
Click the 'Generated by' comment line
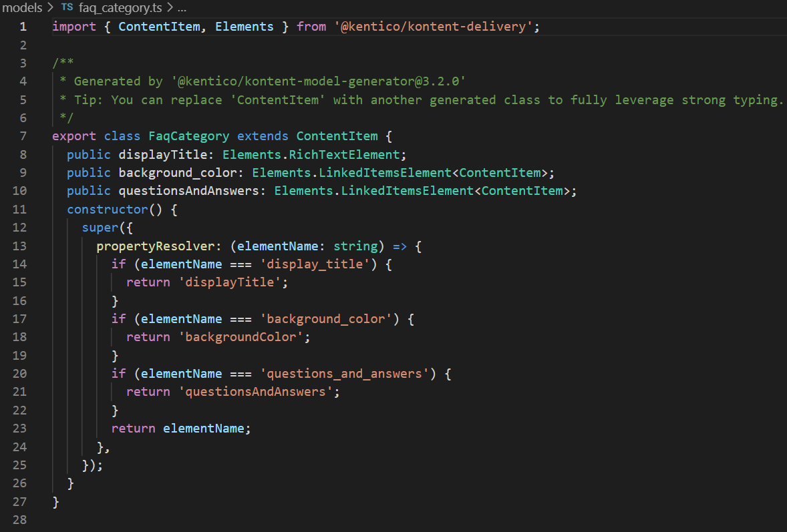[x=263, y=81]
